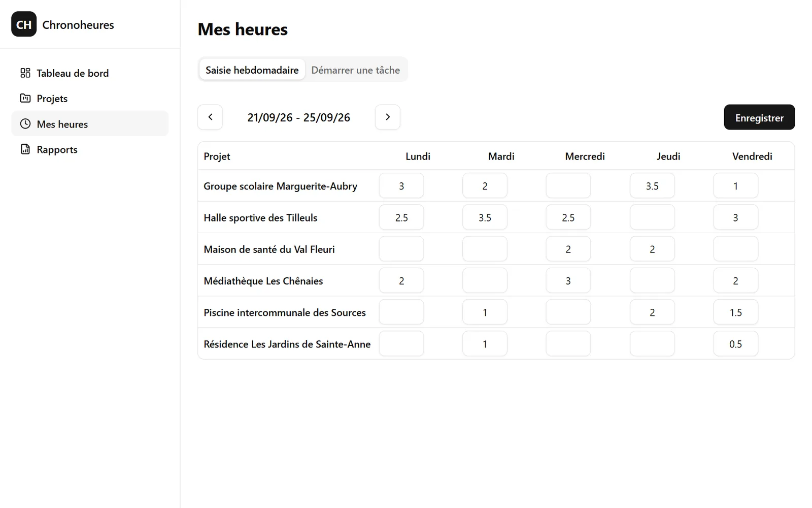
Task: Edit Tuesday hours for Halle sportive des Tilleuls
Action: (485, 217)
